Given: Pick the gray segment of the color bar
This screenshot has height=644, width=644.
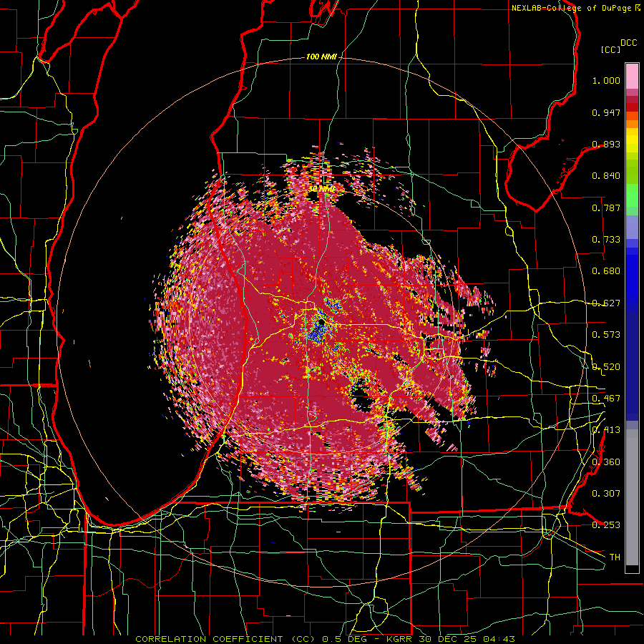Looking at the screenshot, I should coord(632,497).
